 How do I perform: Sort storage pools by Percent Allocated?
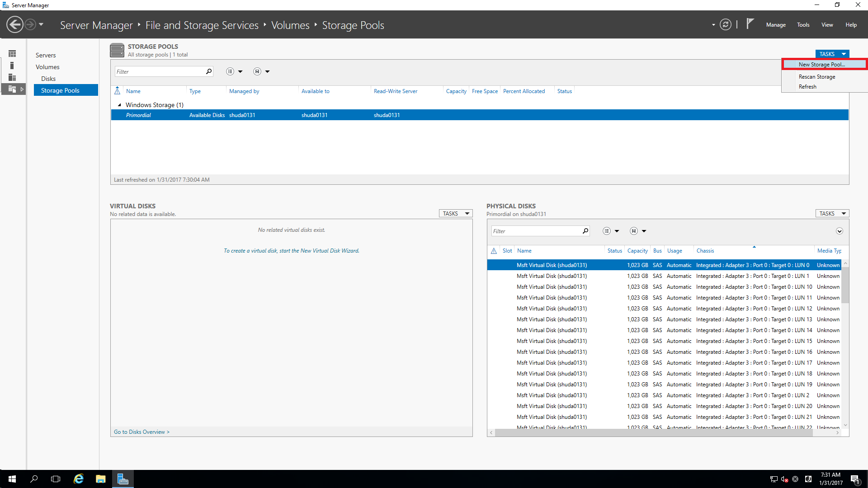click(524, 91)
